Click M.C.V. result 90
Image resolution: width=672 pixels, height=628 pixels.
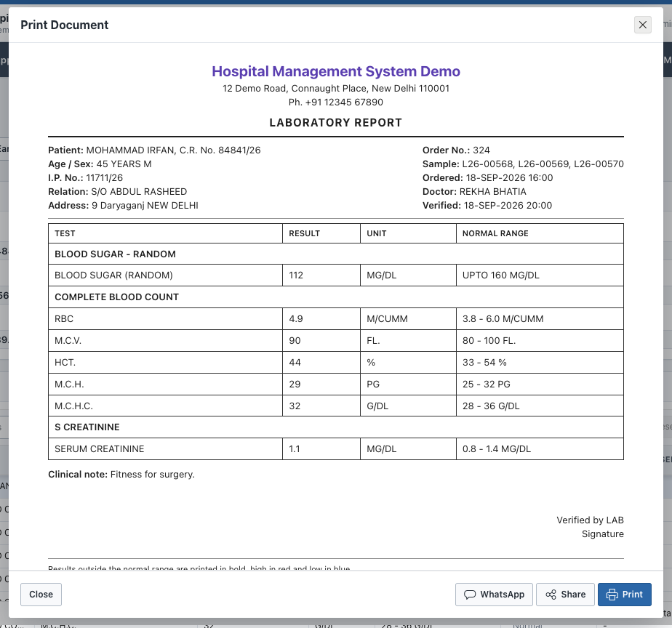pyautogui.click(x=321, y=341)
